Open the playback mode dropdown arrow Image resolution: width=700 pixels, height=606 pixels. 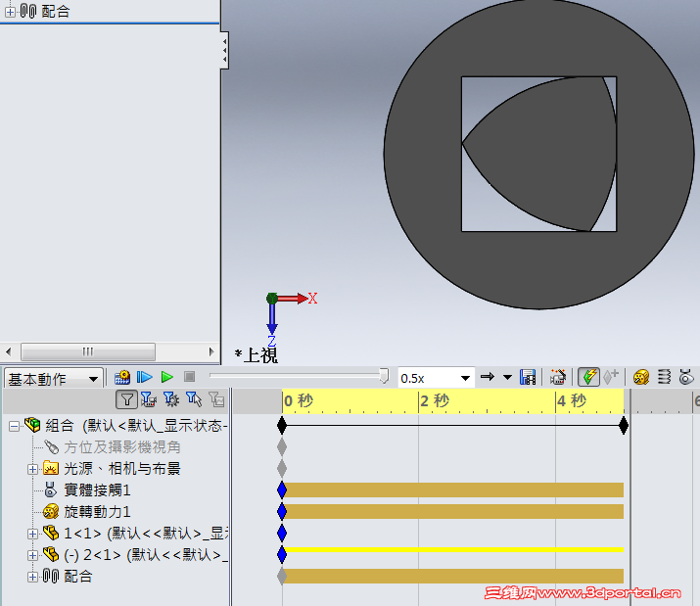[x=507, y=377]
